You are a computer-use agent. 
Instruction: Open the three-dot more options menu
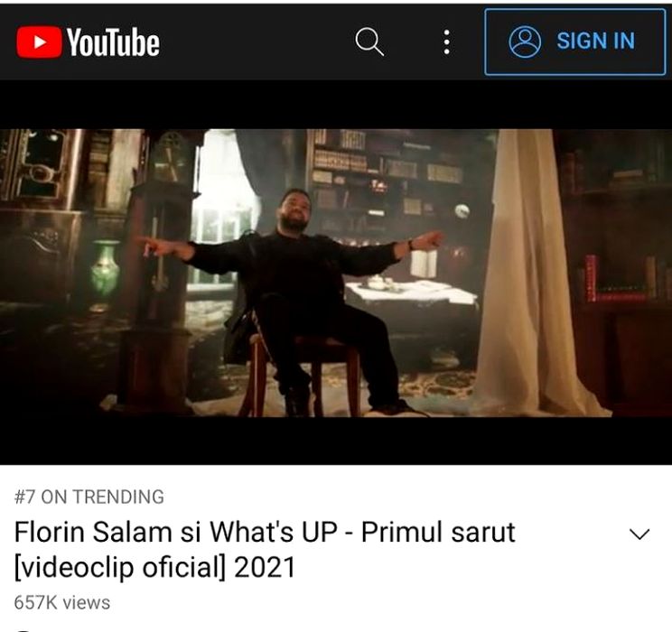coord(446,42)
